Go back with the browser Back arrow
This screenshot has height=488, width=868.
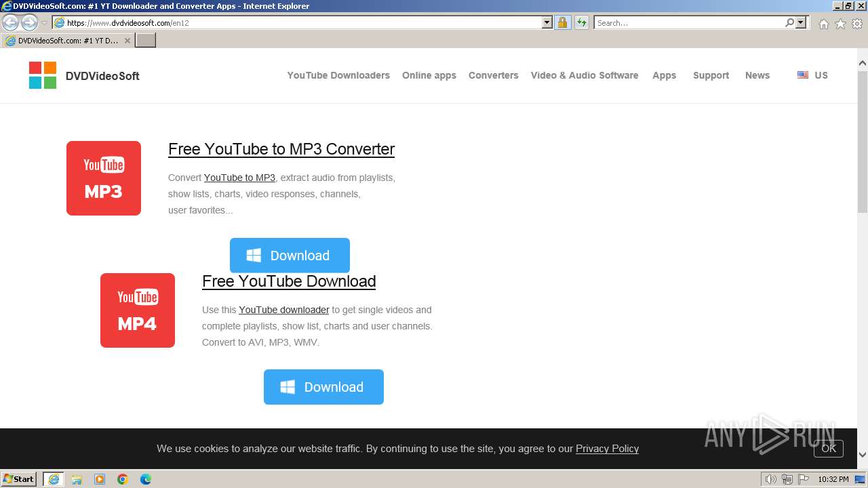point(10,22)
